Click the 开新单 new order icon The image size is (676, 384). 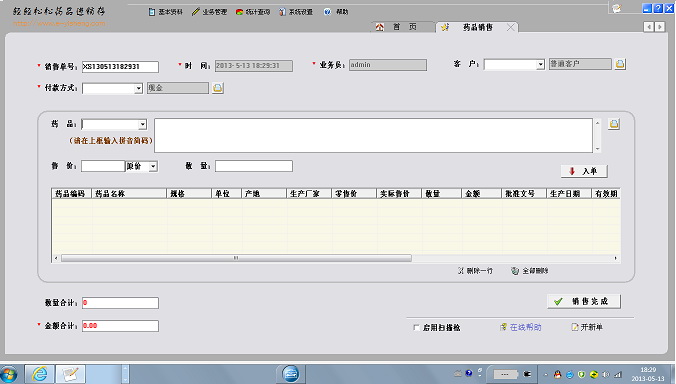click(574, 328)
